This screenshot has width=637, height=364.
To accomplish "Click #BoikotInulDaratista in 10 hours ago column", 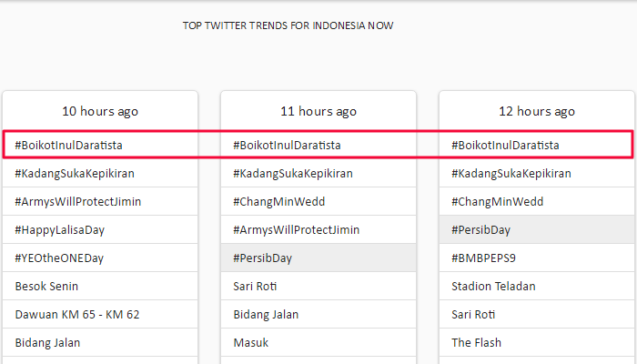I will click(69, 145).
